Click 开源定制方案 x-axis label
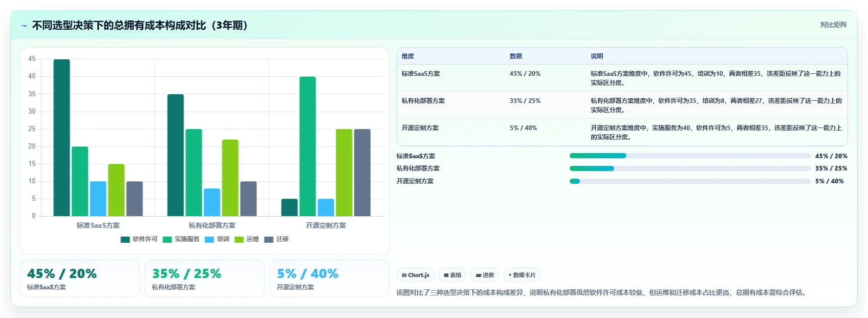868x318 pixels. point(326,225)
